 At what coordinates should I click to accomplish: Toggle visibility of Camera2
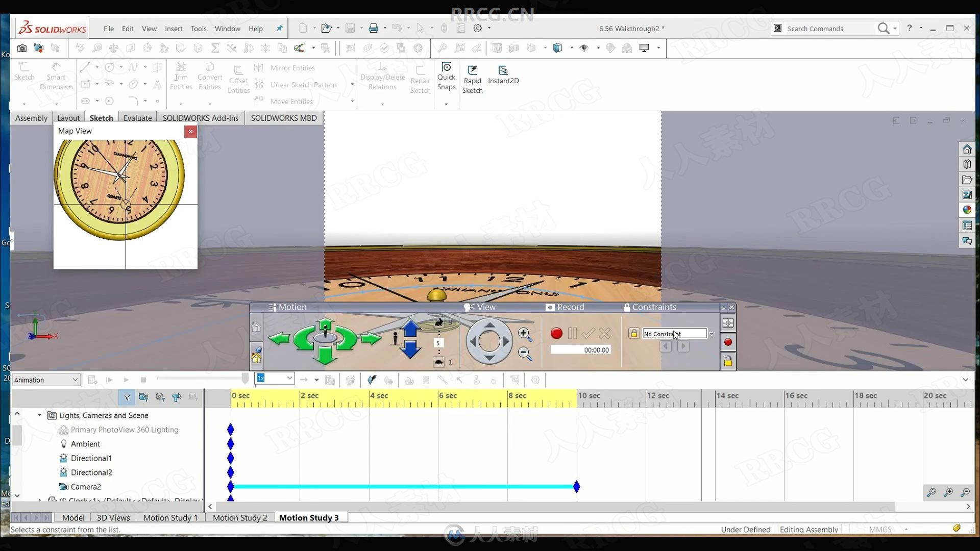point(64,486)
